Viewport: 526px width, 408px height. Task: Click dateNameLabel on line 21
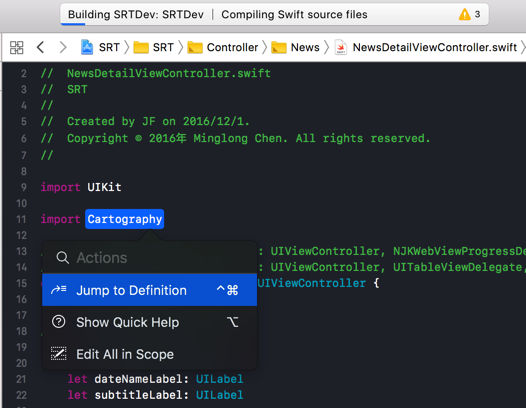140,379
